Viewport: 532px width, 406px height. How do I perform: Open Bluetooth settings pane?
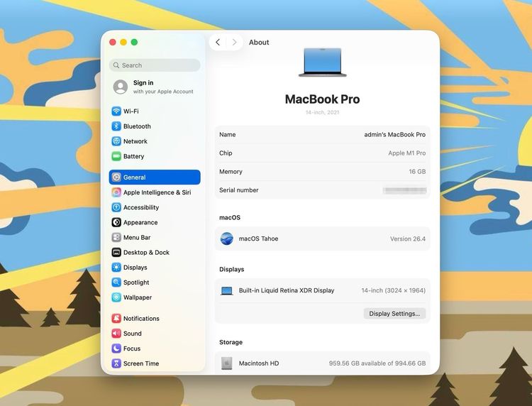point(155,126)
